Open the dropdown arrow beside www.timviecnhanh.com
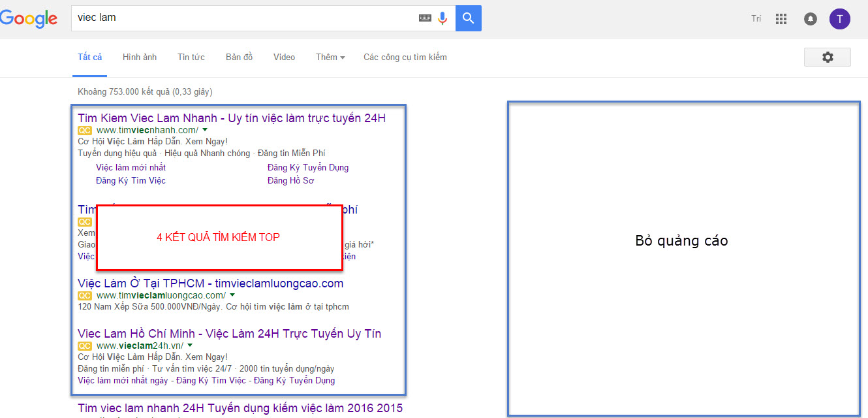The width and height of the screenshot is (868, 418). 205,130
